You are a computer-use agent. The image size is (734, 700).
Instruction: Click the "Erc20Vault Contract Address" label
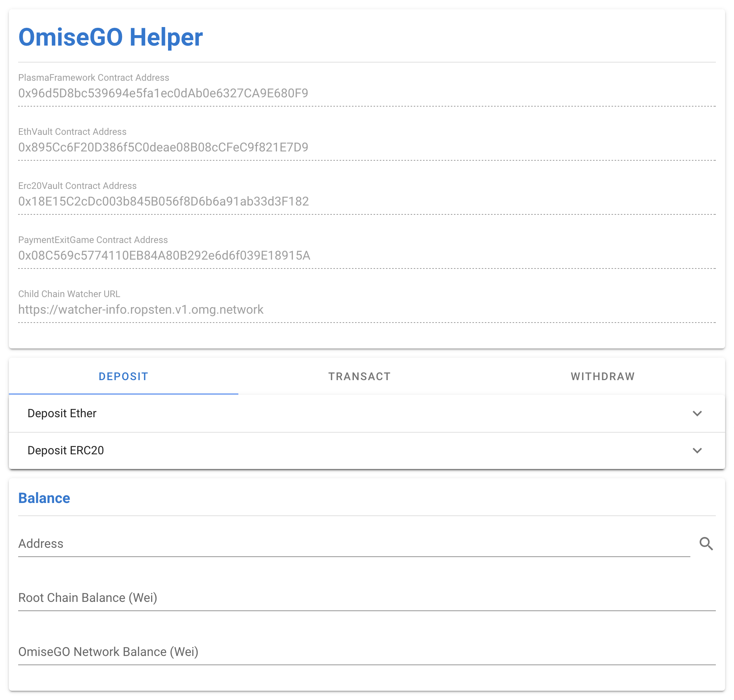pos(77,186)
